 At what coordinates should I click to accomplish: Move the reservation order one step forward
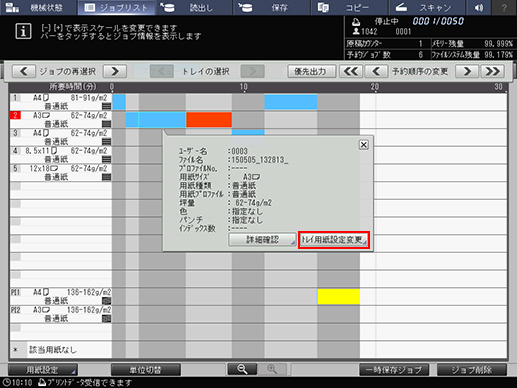tap(376, 71)
